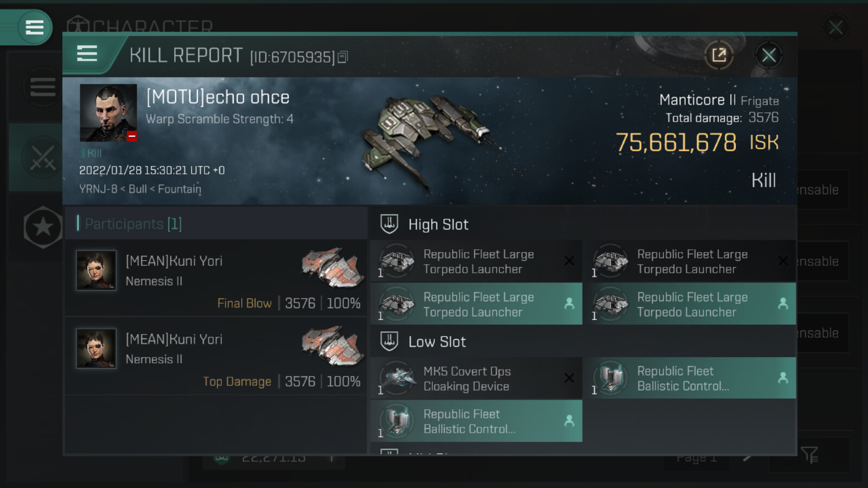Click the High Slot section header
The image size is (868, 488).
(438, 224)
